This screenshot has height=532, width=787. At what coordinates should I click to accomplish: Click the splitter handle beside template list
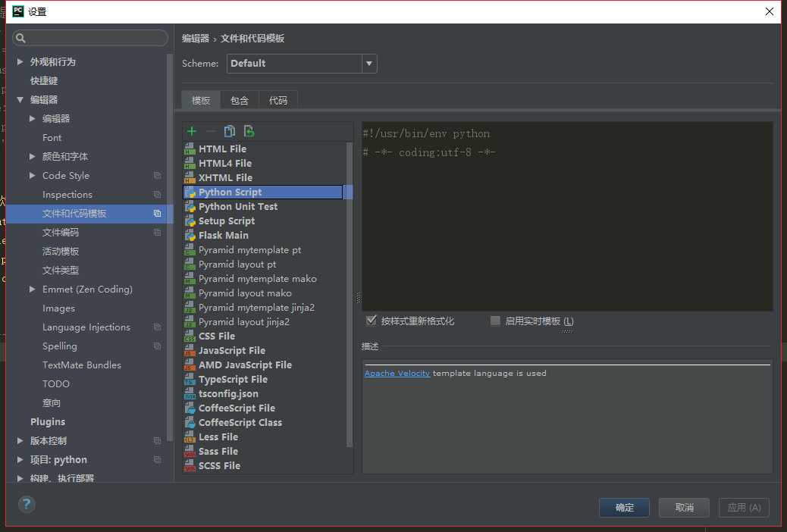358,298
